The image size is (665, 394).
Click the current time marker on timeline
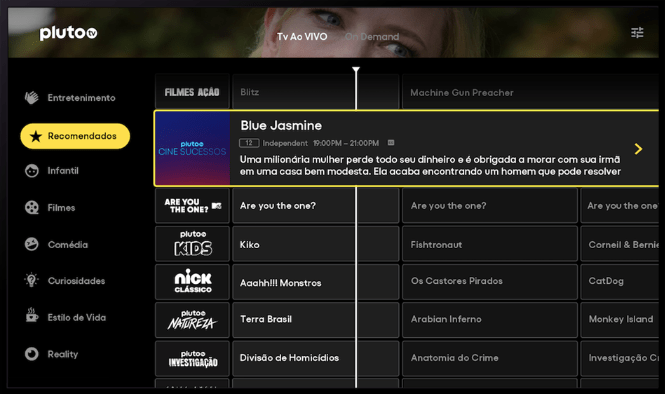(x=356, y=70)
